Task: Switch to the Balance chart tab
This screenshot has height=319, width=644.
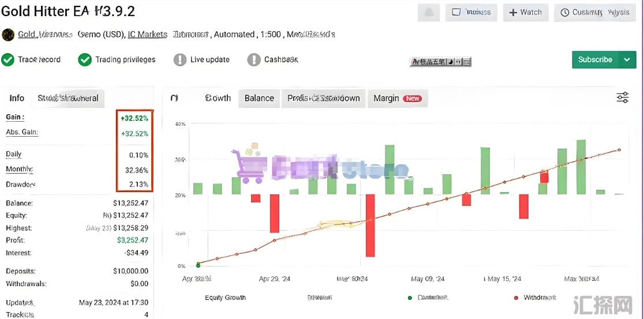Action: [x=259, y=98]
